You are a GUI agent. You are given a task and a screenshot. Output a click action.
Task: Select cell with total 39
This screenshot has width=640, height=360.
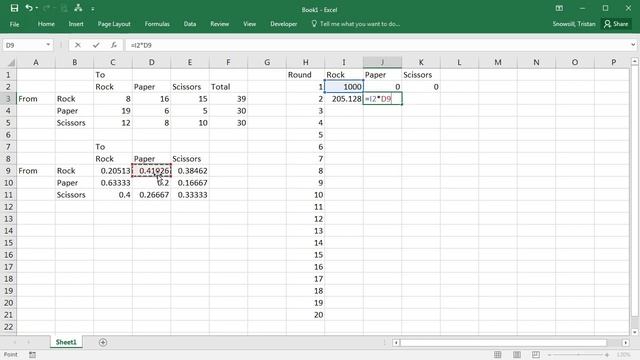point(228,98)
